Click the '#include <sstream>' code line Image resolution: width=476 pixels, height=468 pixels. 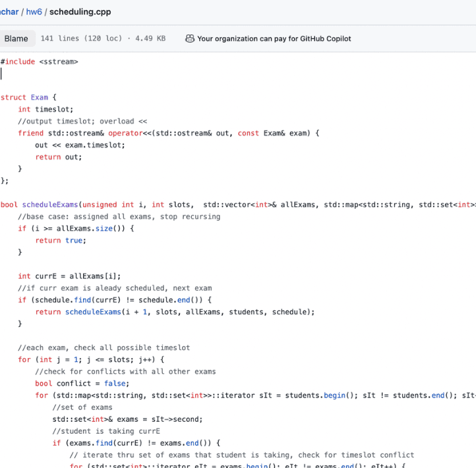click(x=39, y=61)
